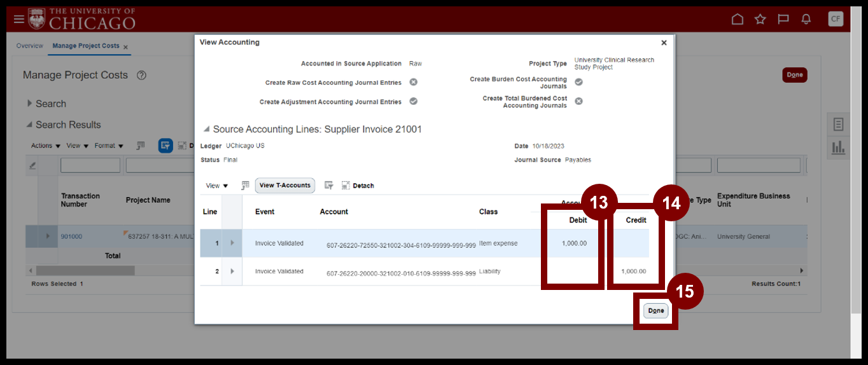Open View menu in Search Results

click(x=78, y=146)
